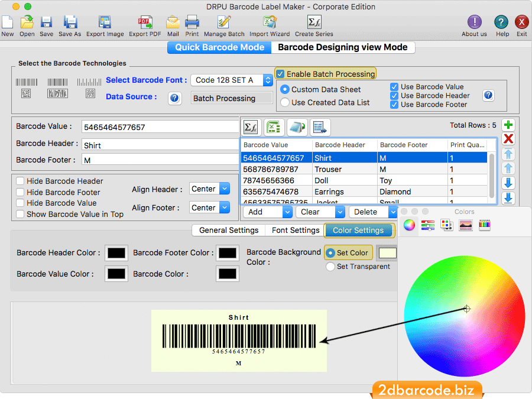Viewport: 532px width, 399px height.
Task: Open the Code 128 SET A font dropdown
Action: 232,80
